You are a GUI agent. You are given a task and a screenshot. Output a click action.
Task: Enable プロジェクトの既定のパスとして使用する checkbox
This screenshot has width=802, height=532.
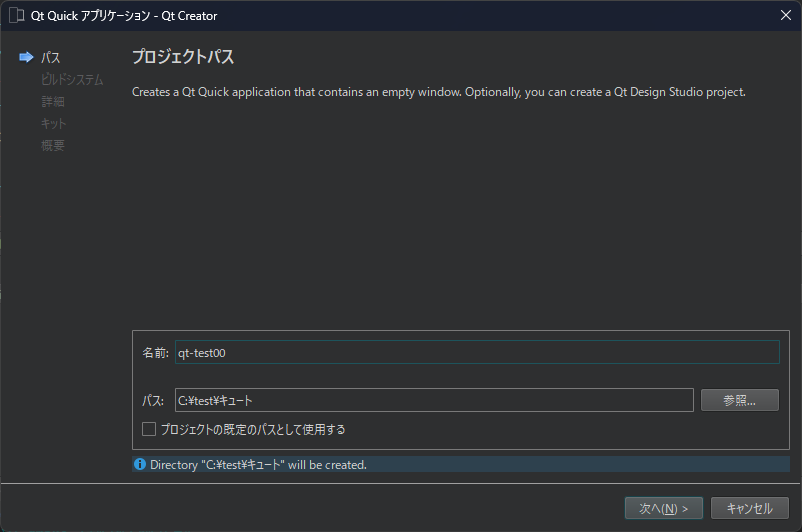point(149,429)
